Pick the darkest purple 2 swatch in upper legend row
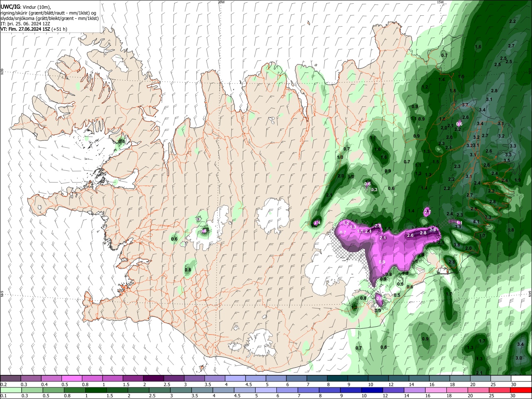This screenshot has height=399, width=532. point(153,378)
